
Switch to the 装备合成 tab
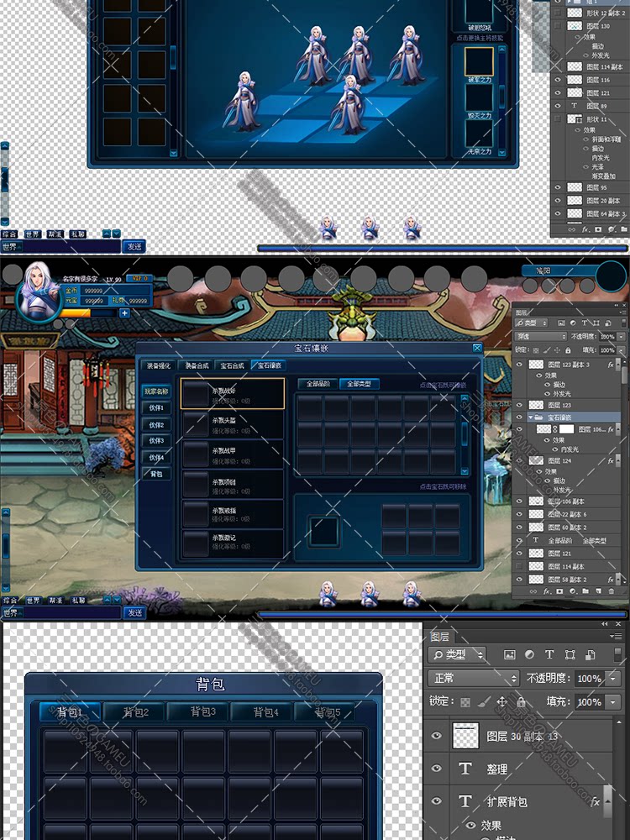click(x=196, y=366)
